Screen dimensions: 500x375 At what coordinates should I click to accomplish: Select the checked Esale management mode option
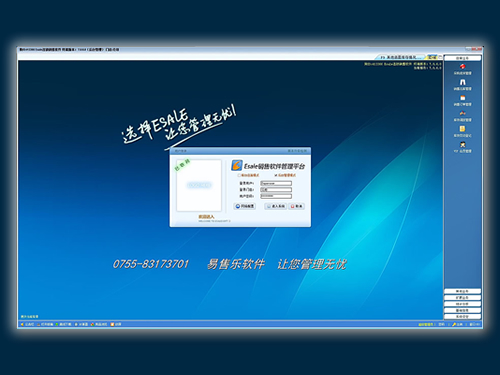[285, 175]
